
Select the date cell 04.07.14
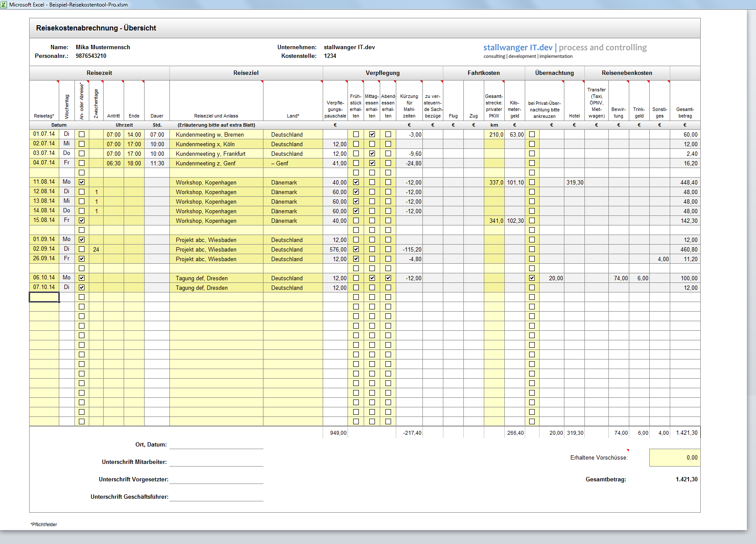coord(44,163)
